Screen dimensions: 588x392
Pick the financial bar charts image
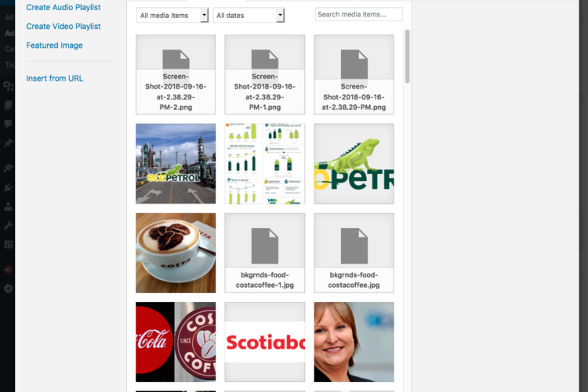click(x=265, y=163)
